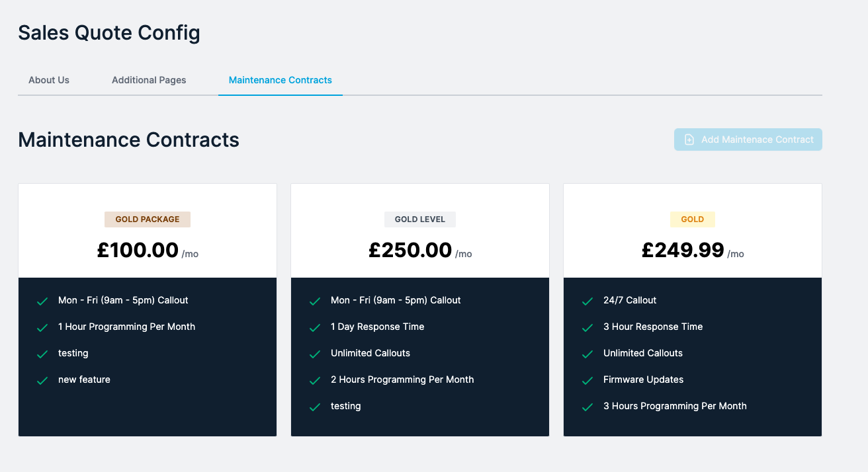The height and width of the screenshot is (472, 868).
Task: Click checkmark icon next to Firmware Updates
Action: [x=587, y=380]
